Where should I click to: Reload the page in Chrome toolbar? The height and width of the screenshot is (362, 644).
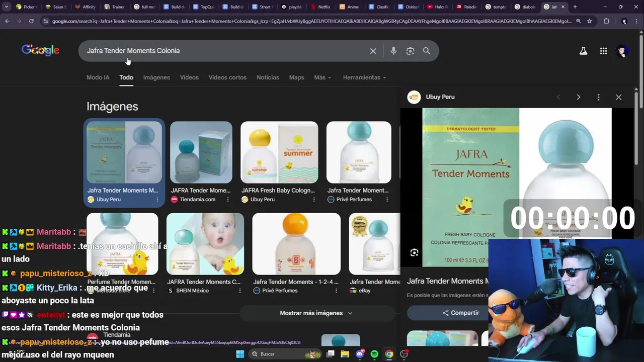click(31, 21)
